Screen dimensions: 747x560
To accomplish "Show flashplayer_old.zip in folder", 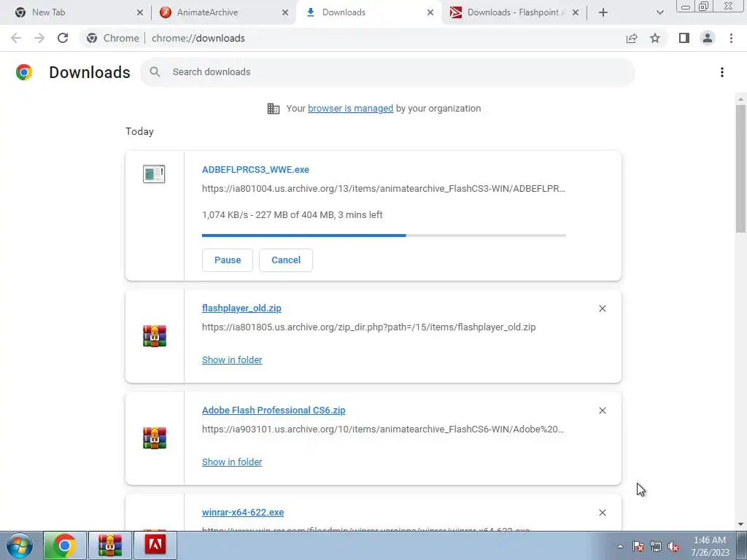I will coord(232,360).
